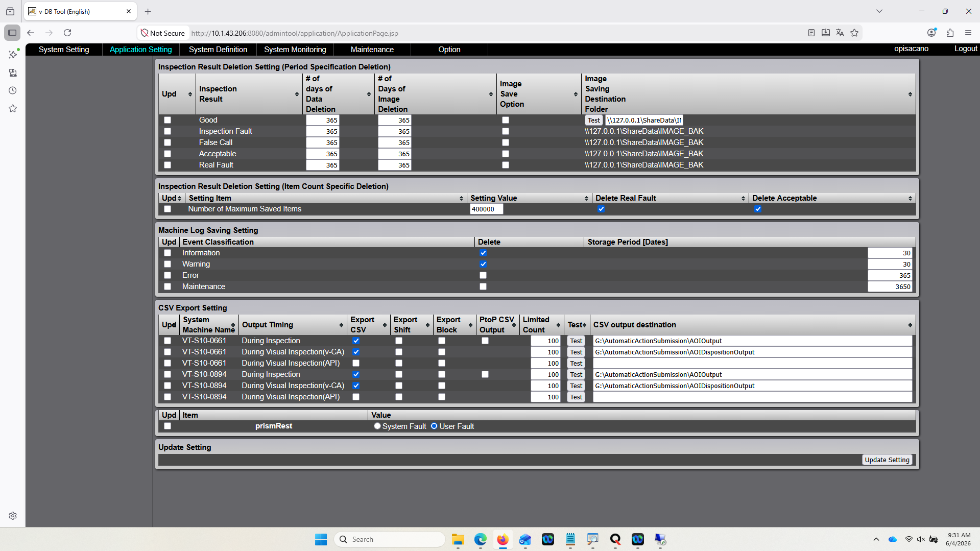Image resolution: width=980 pixels, height=551 pixels.
Task: Edit Limited Count for VT-S10-0894 During Inspection
Action: click(x=546, y=374)
